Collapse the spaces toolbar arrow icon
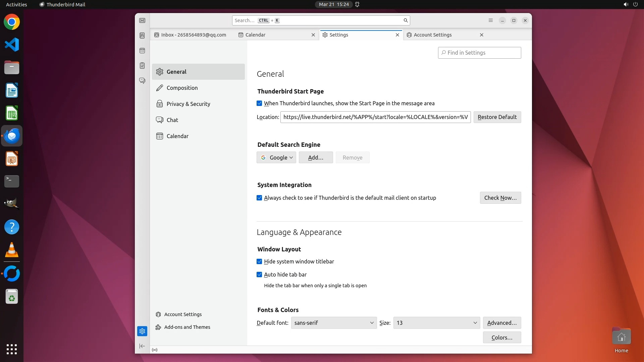The image size is (644, 362). coord(142,346)
